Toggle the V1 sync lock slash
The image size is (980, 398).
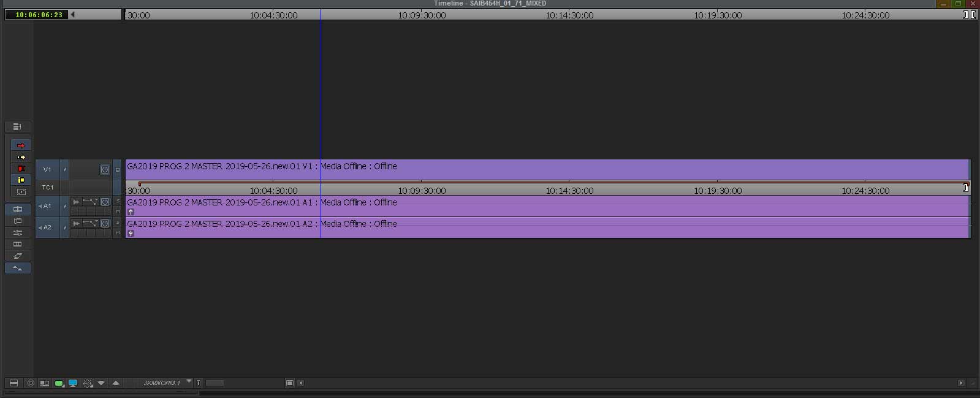(x=64, y=170)
